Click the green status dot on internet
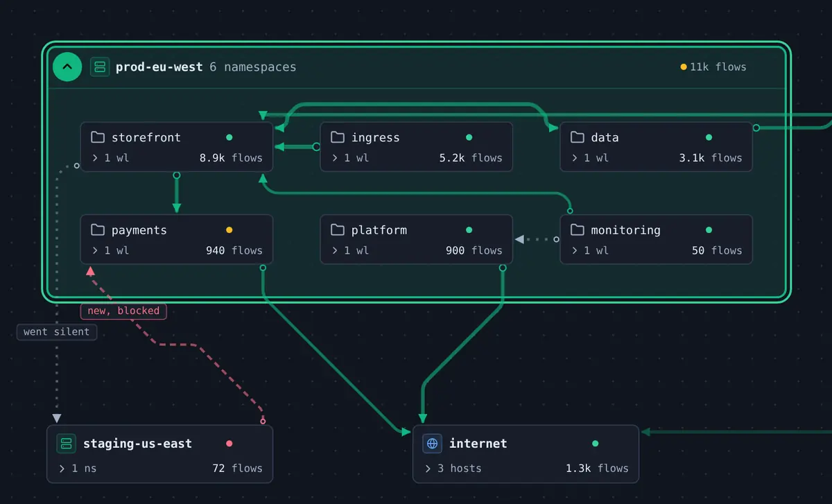832x504 pixels. 596,444
